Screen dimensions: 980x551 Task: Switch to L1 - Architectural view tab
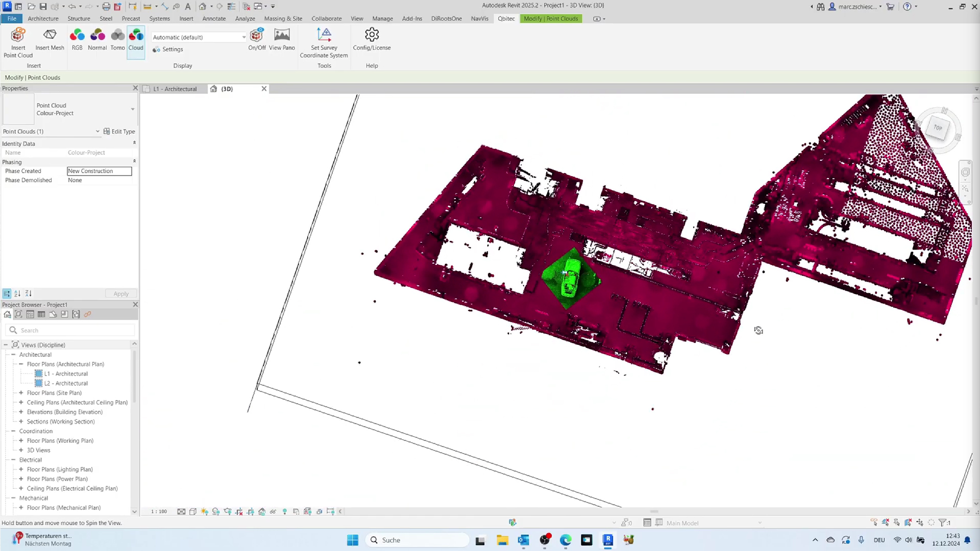point(175,89)
